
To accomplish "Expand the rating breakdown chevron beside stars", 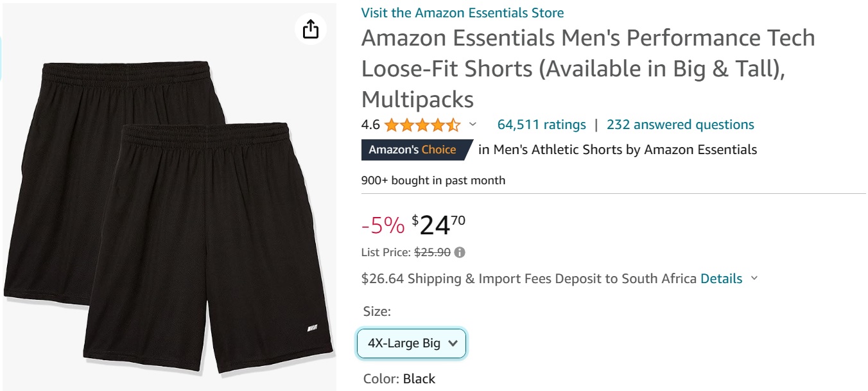I will coord(473,125).
